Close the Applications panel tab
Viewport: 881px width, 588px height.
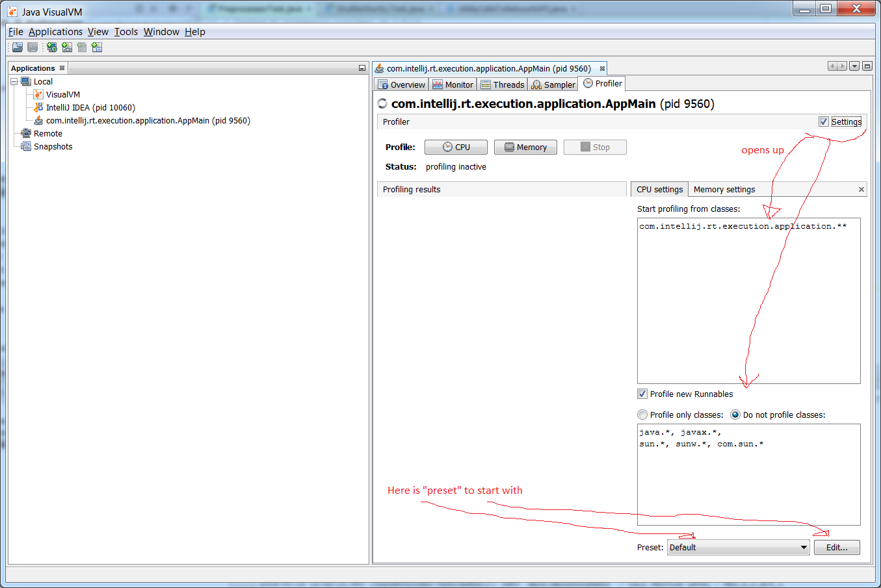pos(62,68)
